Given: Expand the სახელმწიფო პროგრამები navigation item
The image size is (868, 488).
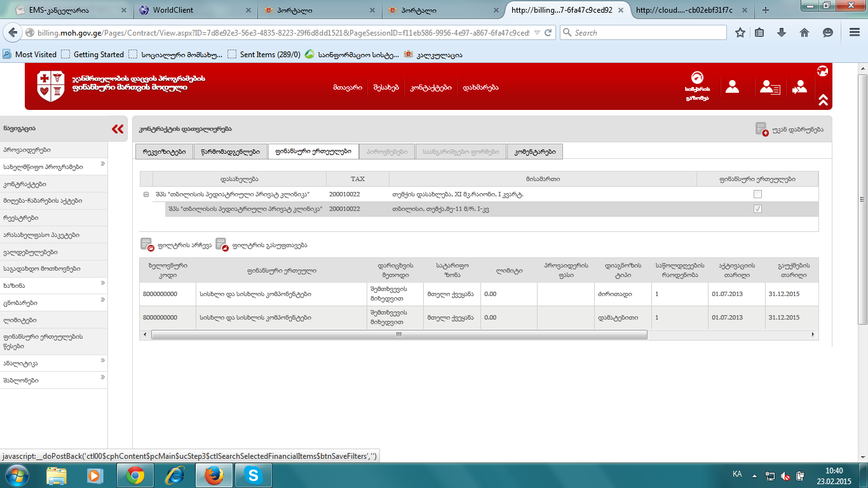Looking at the screenshot, I should pyautogui.click(x=102, y=165).
